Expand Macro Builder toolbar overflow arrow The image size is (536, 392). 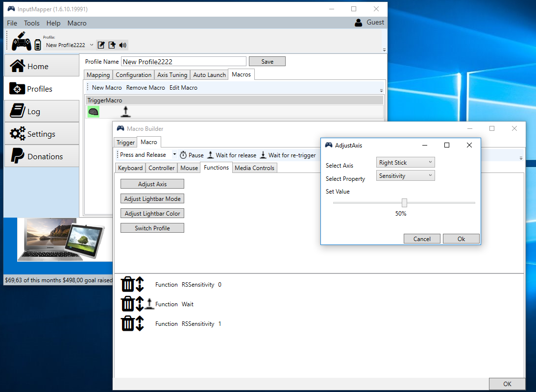tap(521, 158)
